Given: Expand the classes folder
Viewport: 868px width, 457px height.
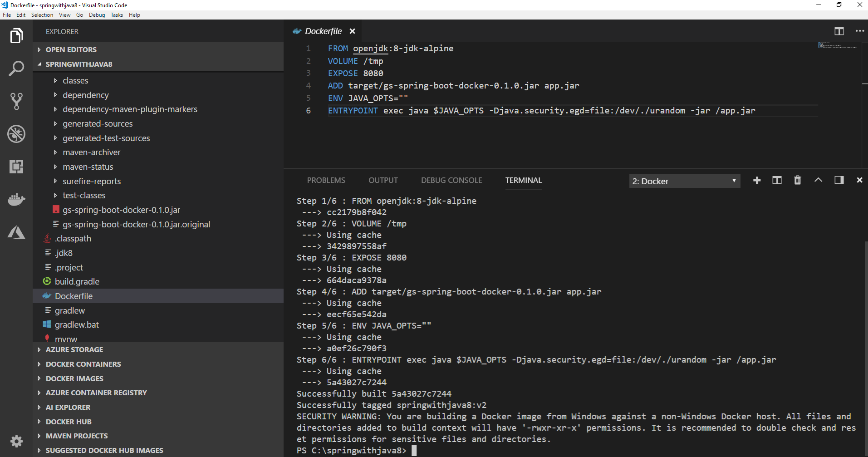Looking at the screenshot, I should [158, 80].
